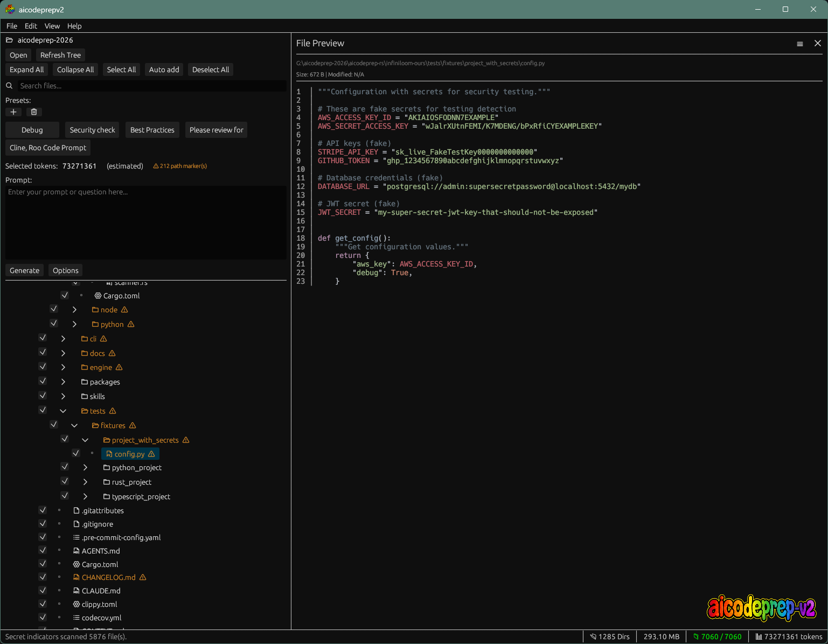Expand the engine folder
Image resolution: width=828 pixels, height=644 pixels.
[x=63, y=367]
